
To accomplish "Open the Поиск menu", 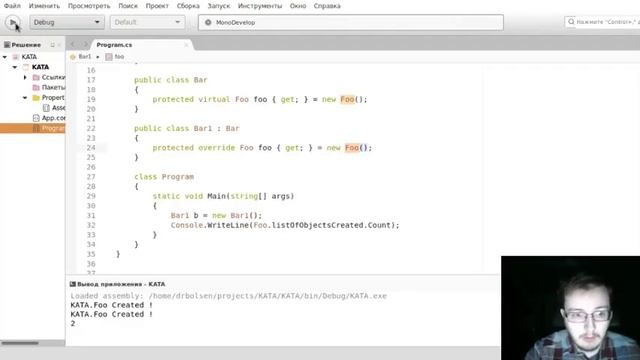I will [128, 6].
